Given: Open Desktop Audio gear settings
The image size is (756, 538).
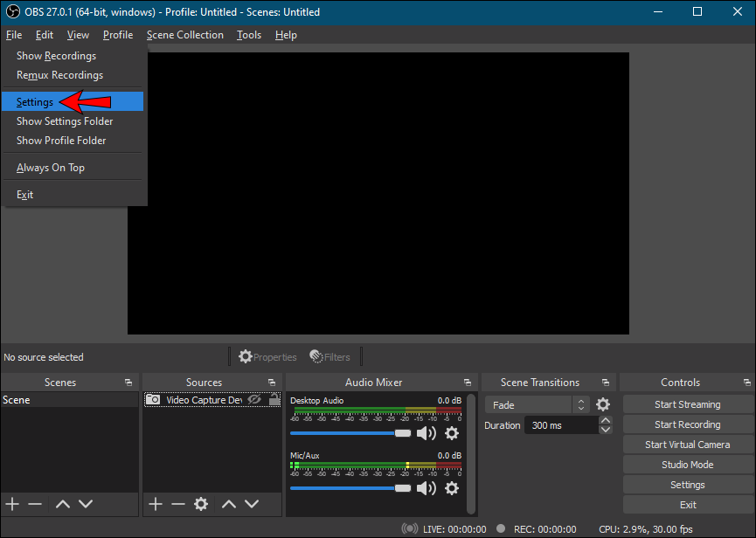Looking at the screenshot, I should (x=451, y=433).
